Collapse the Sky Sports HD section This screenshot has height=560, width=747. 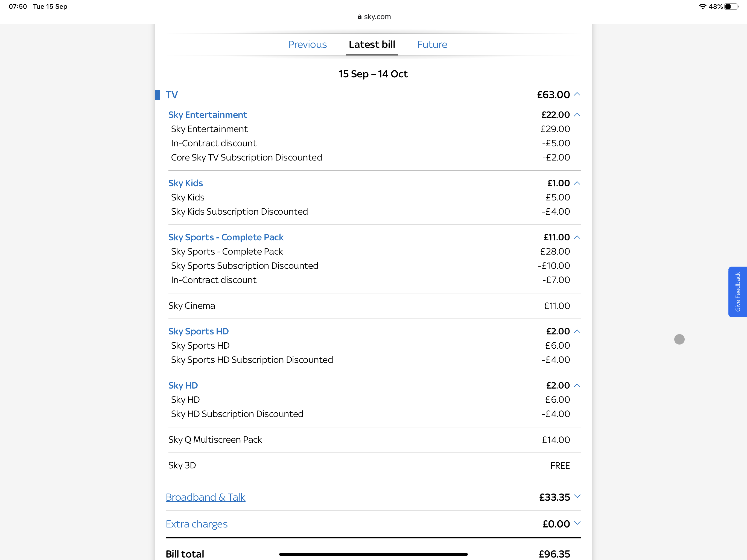[x=577, y=331]
